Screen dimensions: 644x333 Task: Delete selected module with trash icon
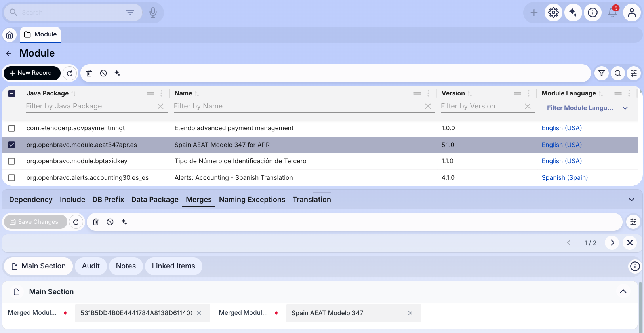(x=89, y=73)
